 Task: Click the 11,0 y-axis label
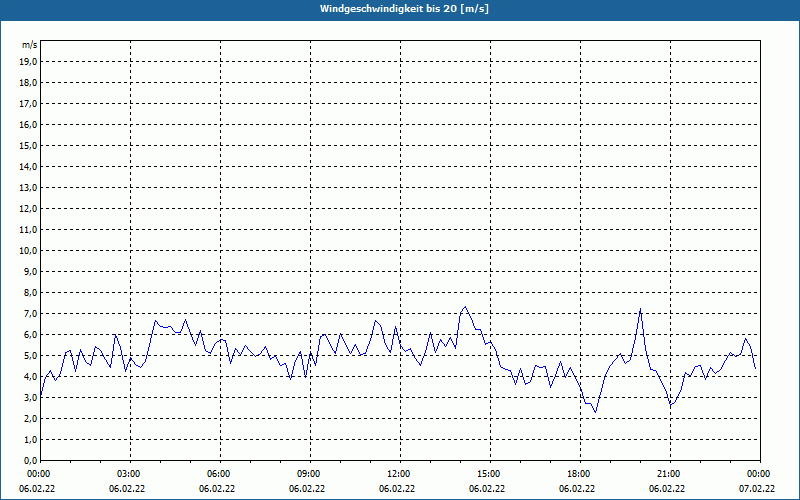pos(28,230)
